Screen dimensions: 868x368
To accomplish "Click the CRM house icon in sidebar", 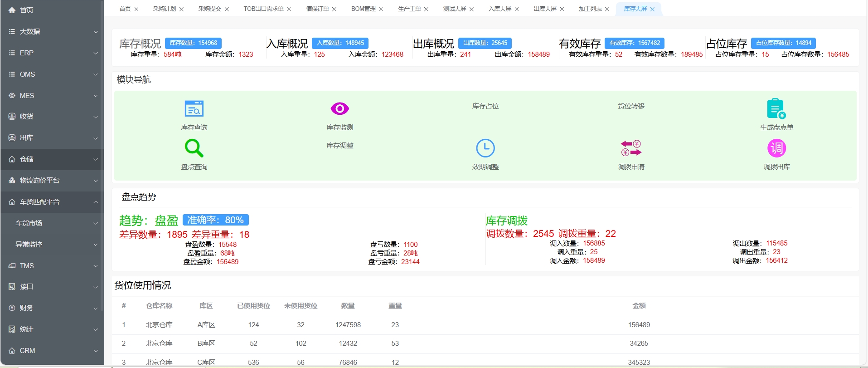I will click(x=12, y=350).
